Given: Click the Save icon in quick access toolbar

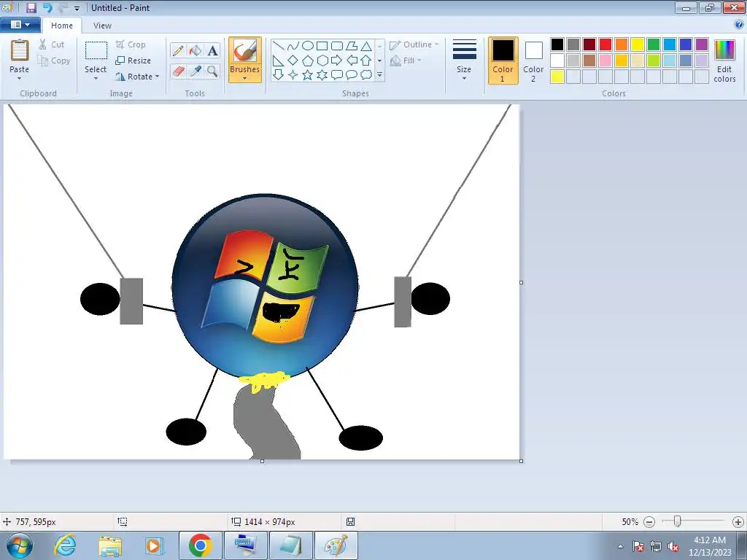Looking at the screenshot, I should (x=31, y=7).
